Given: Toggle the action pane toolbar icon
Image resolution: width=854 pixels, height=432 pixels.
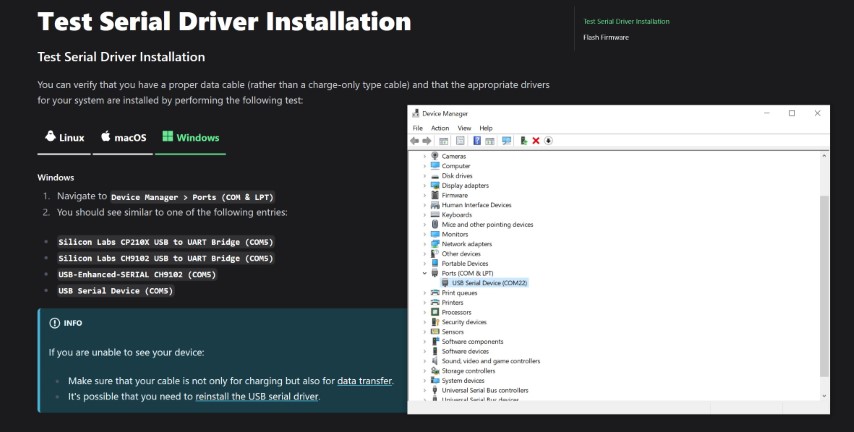Looking at the screenshot, I should [x=490, y=141].
